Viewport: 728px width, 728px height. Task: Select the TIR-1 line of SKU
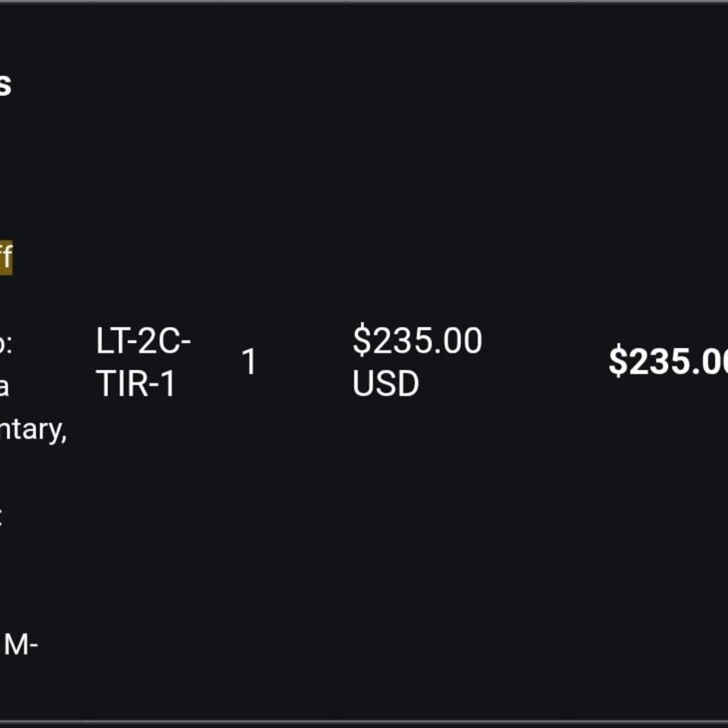point(135,384)
